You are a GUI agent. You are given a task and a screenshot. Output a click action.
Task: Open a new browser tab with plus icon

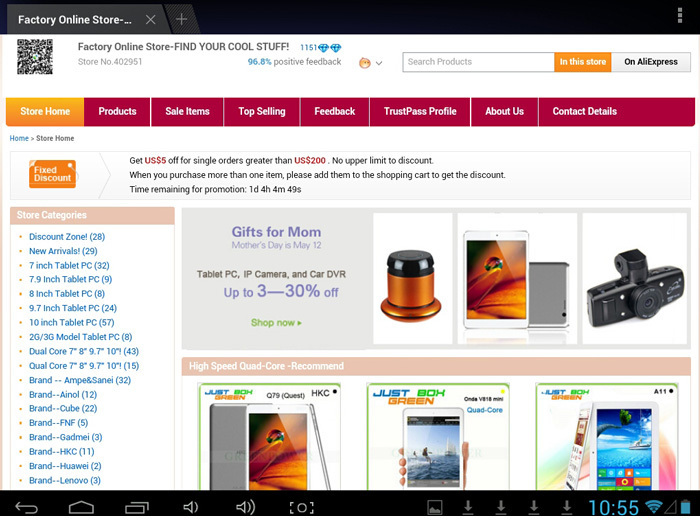click(x=181, y=19)
